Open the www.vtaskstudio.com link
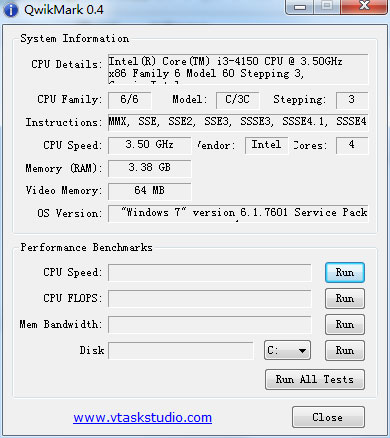The width and height of the screenshot is (390, 438). pos(142,417)
